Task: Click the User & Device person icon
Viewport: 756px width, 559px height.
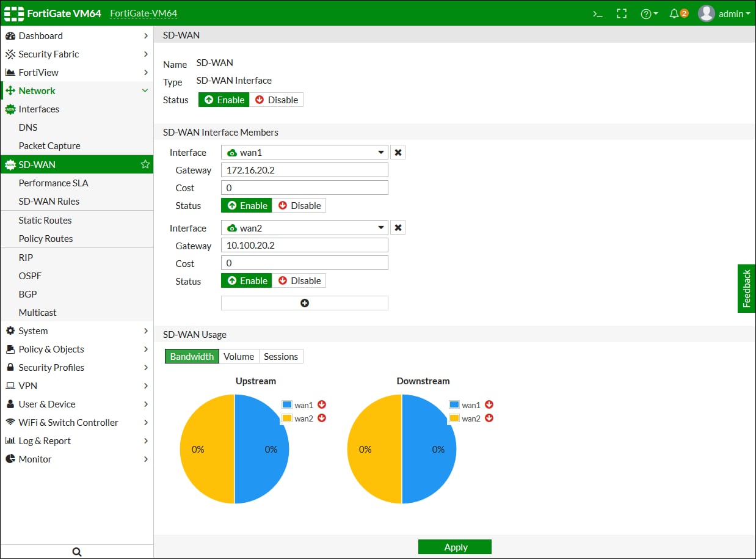Action: (x=10, y=404)
